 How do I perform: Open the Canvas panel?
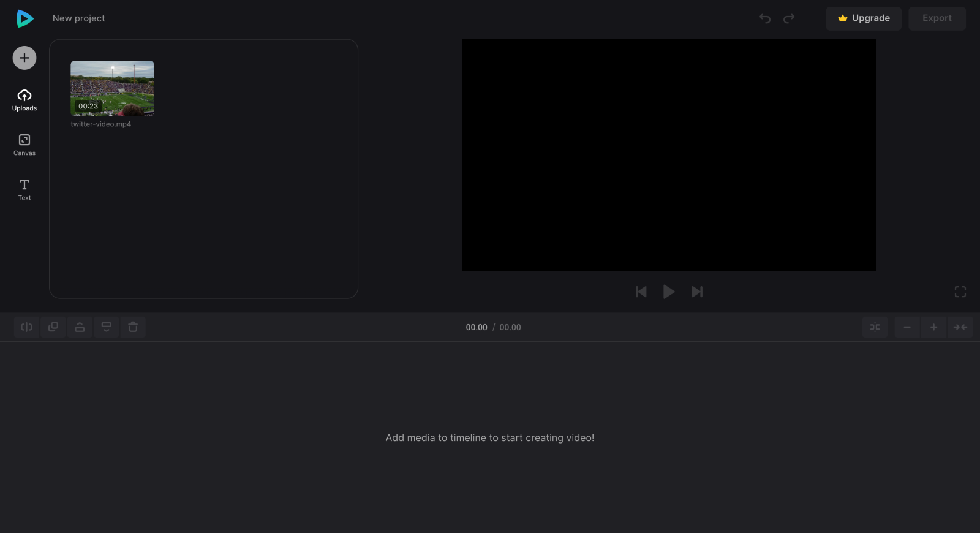point(24,145)
